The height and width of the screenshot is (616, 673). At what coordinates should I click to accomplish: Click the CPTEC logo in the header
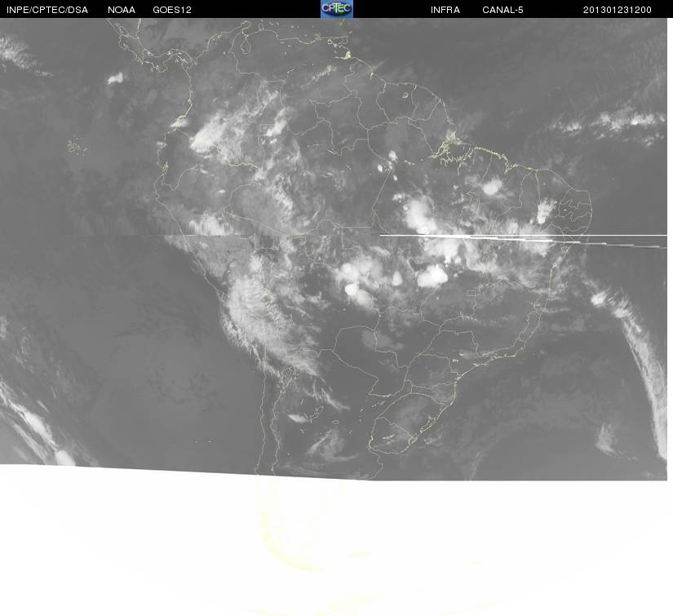336,9
